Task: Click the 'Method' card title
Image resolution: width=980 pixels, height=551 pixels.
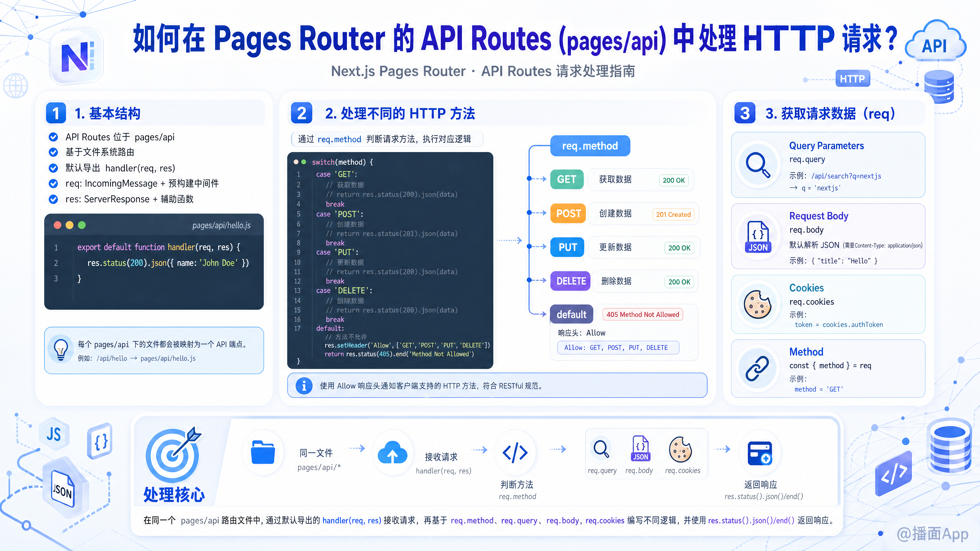Action: (806, 352)
